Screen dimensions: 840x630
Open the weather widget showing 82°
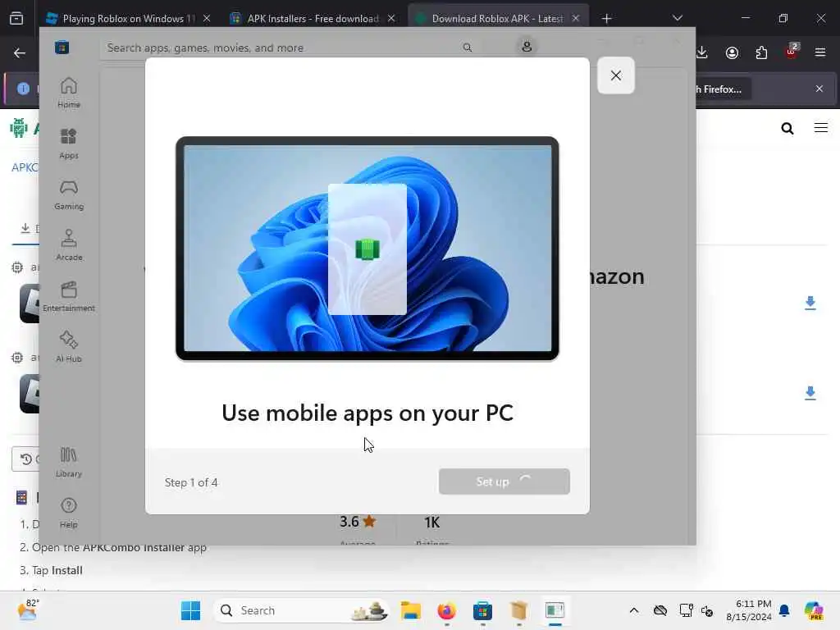(x=27, y=610)
